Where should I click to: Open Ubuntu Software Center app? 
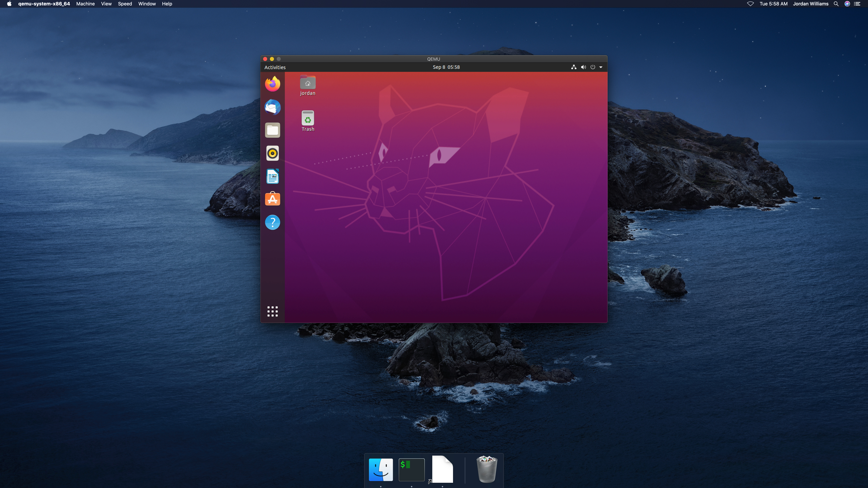pyautogui.click(x=272, y=199)
